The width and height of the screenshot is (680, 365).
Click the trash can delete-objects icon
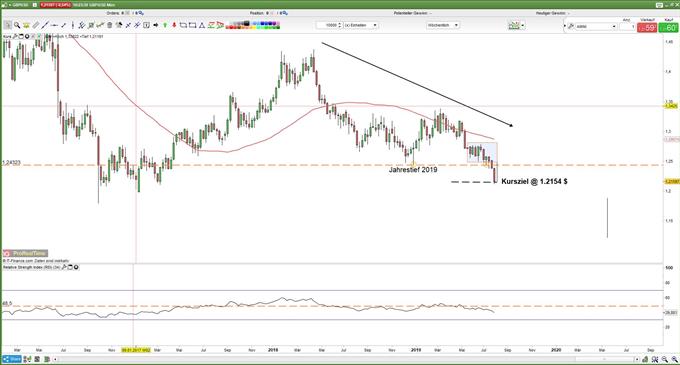click(x=109, y=25)
